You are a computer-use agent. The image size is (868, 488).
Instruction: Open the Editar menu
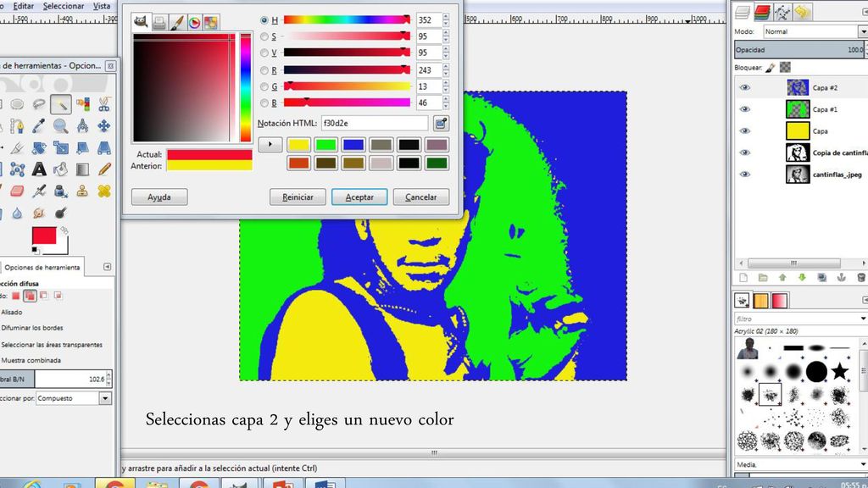(23, 6)
